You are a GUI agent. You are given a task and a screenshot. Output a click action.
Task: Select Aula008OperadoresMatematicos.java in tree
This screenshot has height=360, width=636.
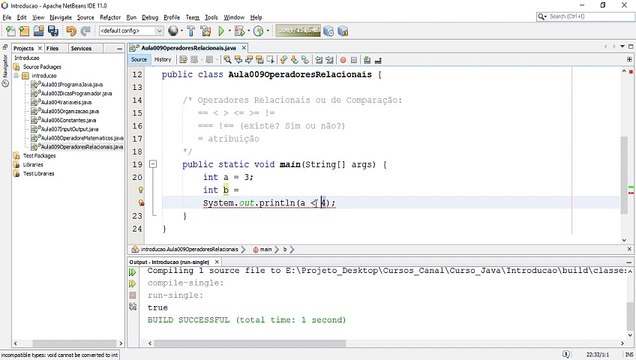click(x=82, y=138)
